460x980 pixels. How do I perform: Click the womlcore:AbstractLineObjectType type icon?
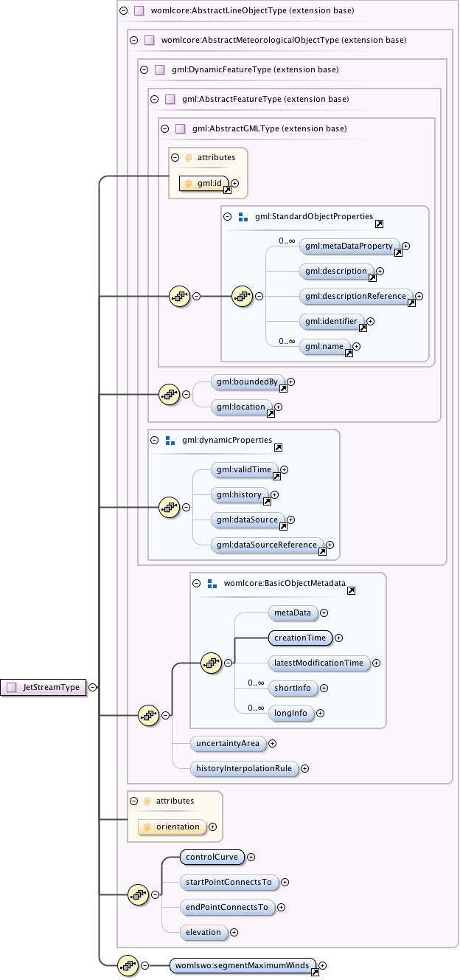[x=139, y=11]
